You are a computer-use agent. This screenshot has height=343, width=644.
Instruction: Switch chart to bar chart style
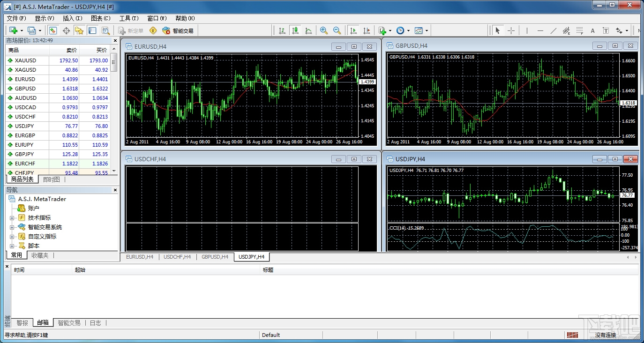282,30
